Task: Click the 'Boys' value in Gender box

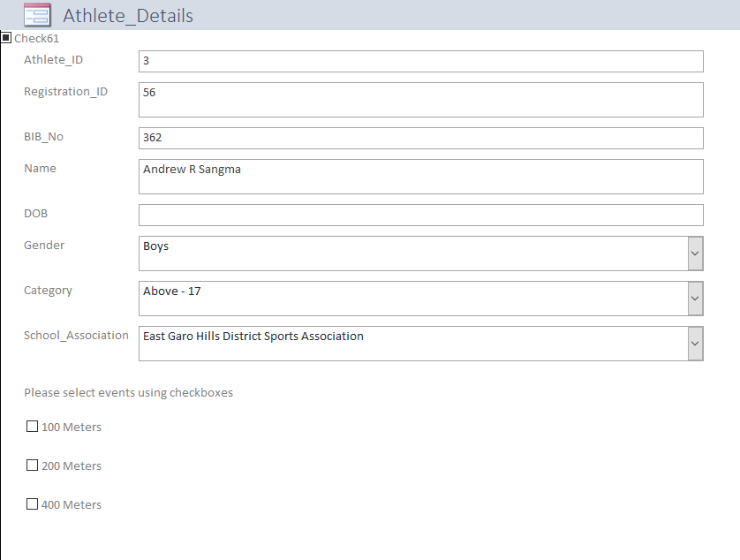Action: [x=156, y=246]
